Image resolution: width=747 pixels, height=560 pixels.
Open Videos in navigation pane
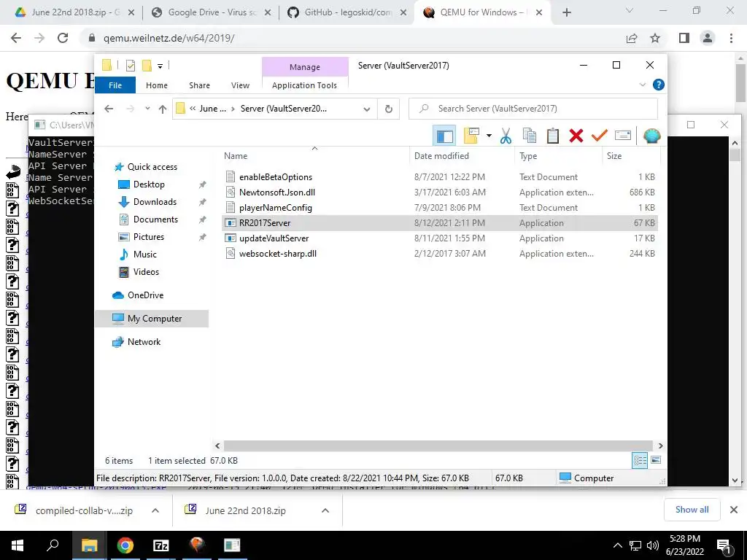click(x=146, y=272)
